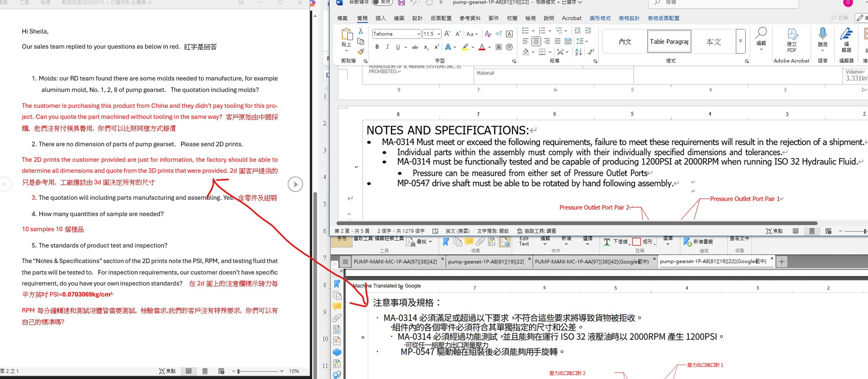
Task: Toggle bold formatting in Word ribbon
Action: pos(377,47)
